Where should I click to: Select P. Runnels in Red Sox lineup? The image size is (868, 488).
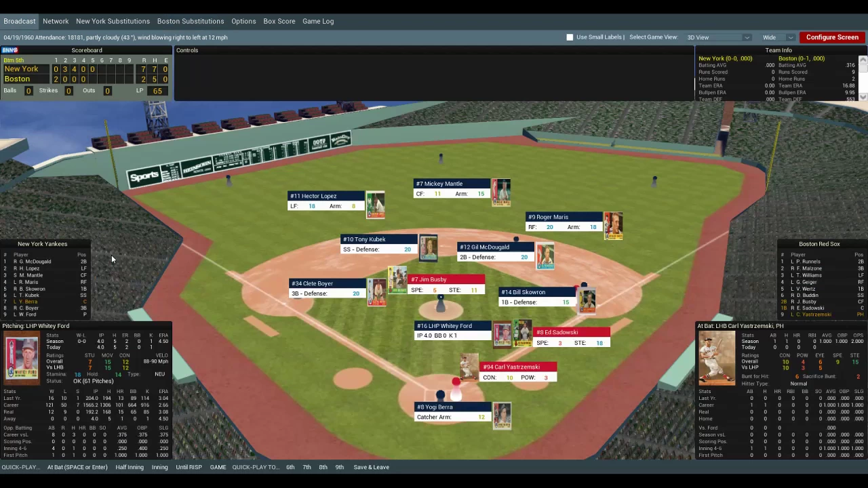point(822,262)
